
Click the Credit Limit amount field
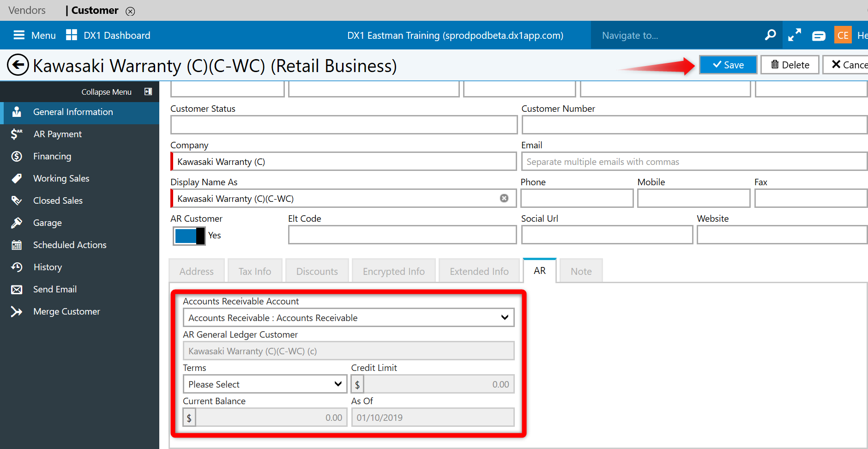439,384
